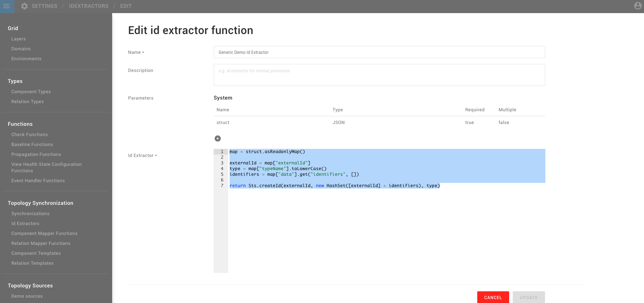The image size is (644, 303).
Task: Open Baseline Functions page
Action: (32, 145)
